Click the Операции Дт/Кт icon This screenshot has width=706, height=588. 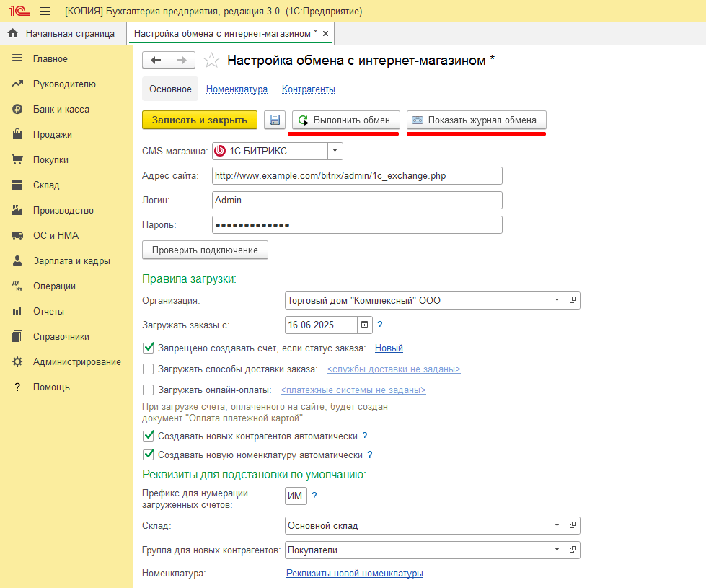pyautogui.click(x=17, y=286)
